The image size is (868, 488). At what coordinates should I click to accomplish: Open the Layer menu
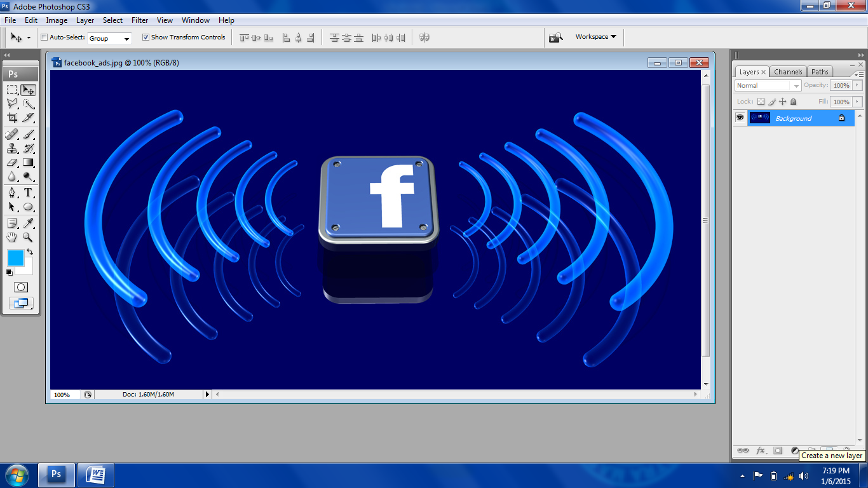(x=85, y=20)
